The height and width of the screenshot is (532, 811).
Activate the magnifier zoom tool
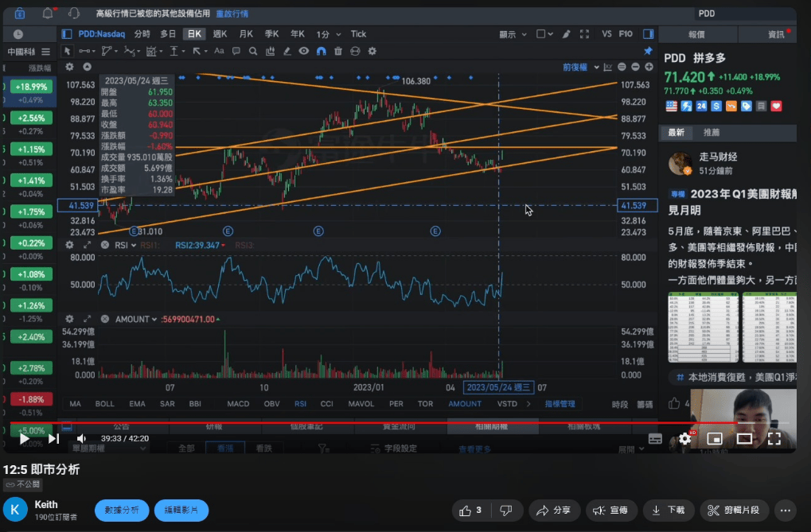(x=253, y=51)
